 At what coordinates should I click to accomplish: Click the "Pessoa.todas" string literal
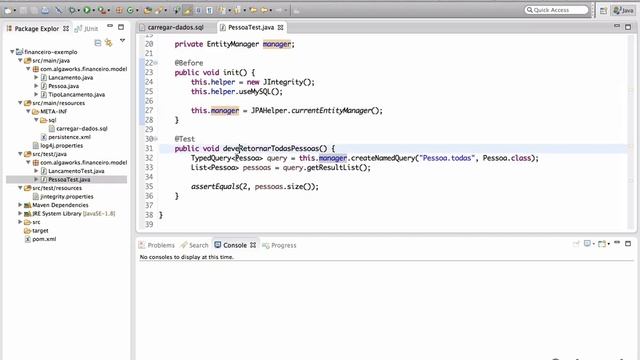[447, 158]
